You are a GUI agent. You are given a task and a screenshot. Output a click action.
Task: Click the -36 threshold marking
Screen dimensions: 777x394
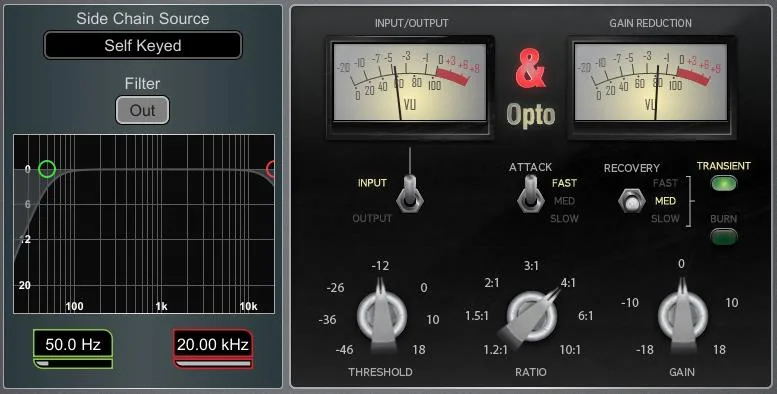(x=328, y=320)
